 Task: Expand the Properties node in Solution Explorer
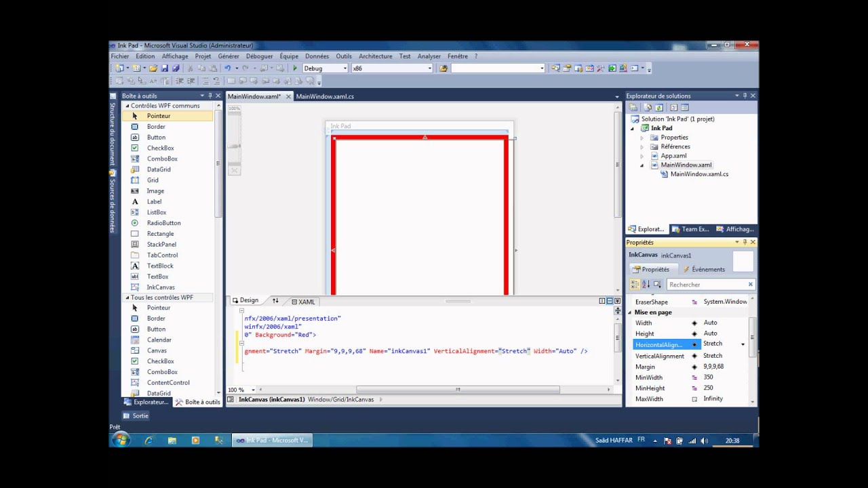click(x=642, y=138)
